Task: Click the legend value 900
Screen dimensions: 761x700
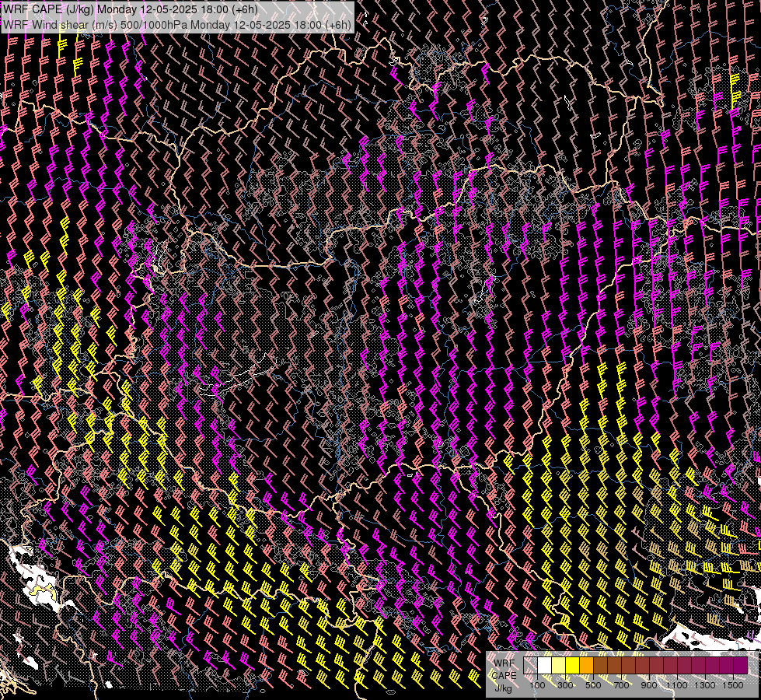Action: click(649, 685)
